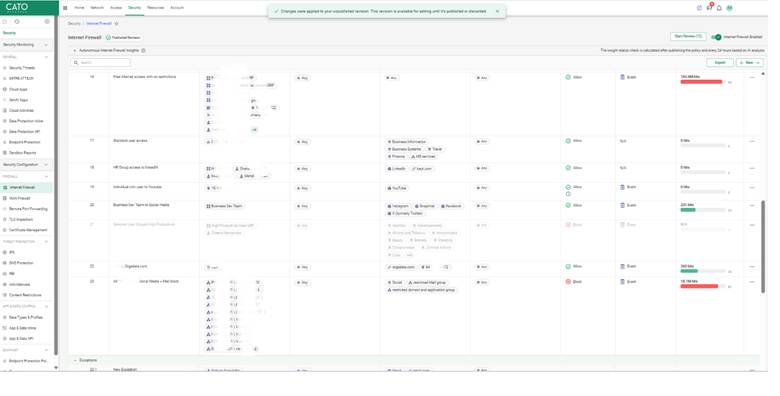Screen dimensions: 780x396
Task: Collapse the Security Monitoring sidebar group
Action: [46, 45]
